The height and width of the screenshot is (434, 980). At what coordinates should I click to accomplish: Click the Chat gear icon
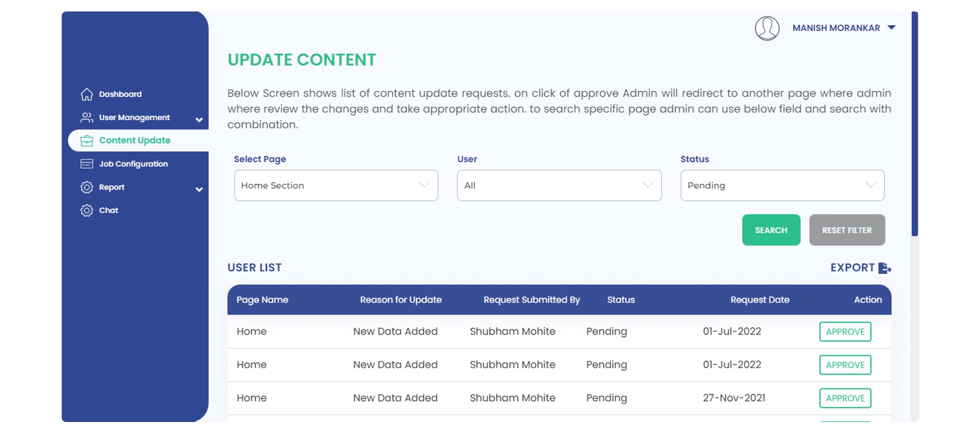[87, 211]
